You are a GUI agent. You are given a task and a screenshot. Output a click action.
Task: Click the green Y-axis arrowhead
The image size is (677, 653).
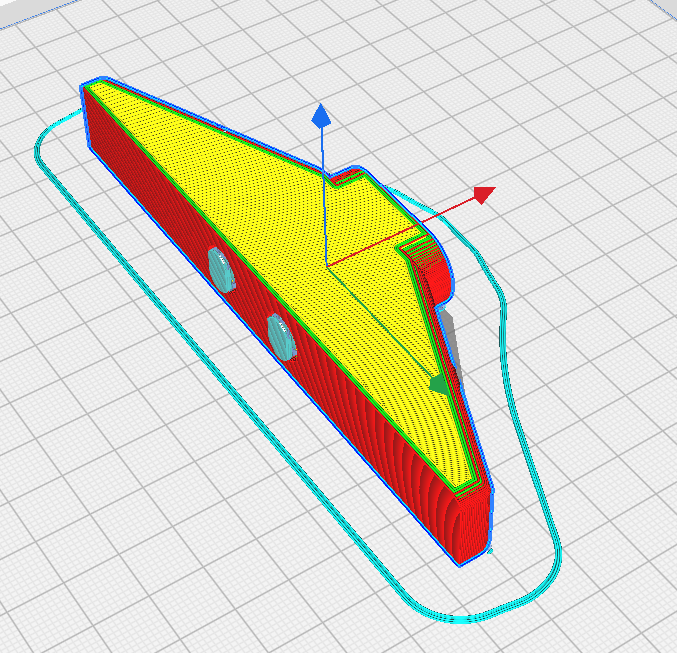[440, 384]
